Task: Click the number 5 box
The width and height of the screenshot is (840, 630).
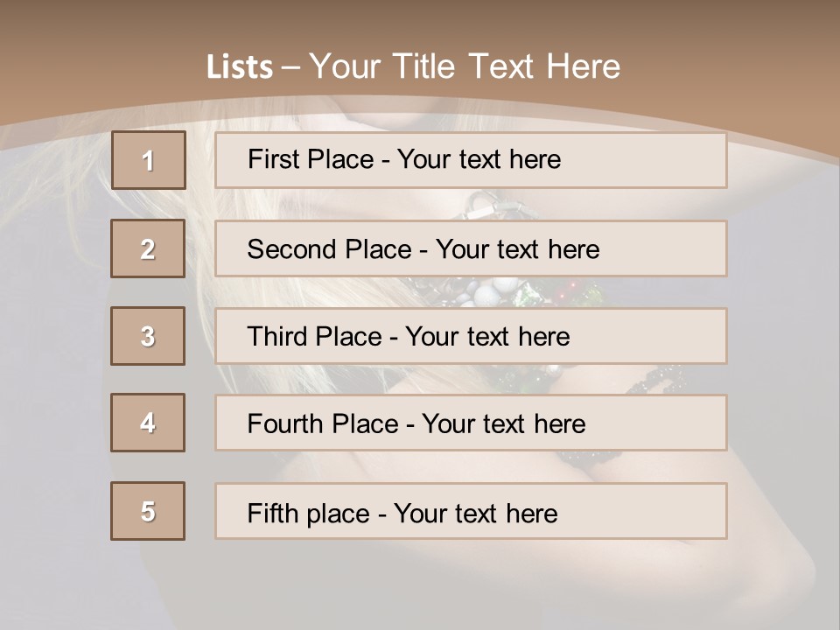Action: pos(148,511)
